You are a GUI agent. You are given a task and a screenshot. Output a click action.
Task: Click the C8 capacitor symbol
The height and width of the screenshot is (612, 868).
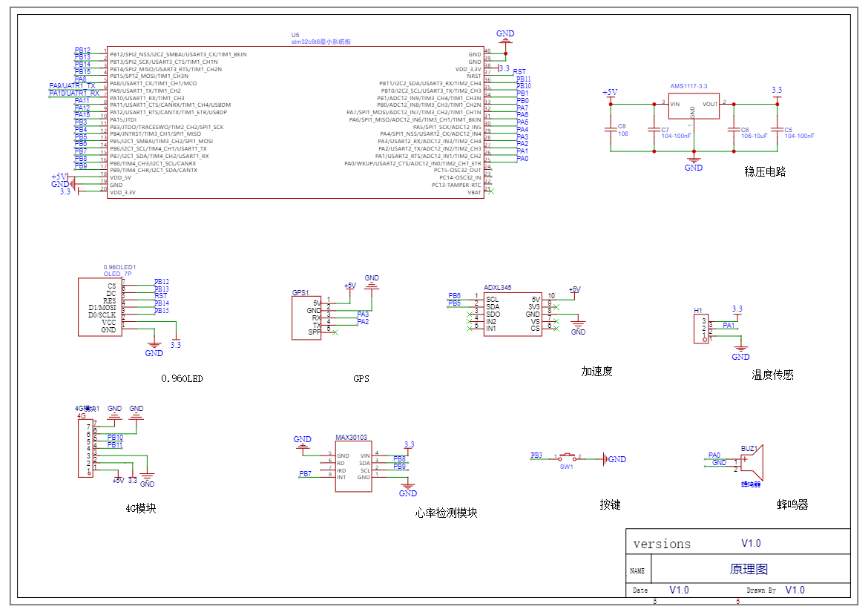coord(611,129)
